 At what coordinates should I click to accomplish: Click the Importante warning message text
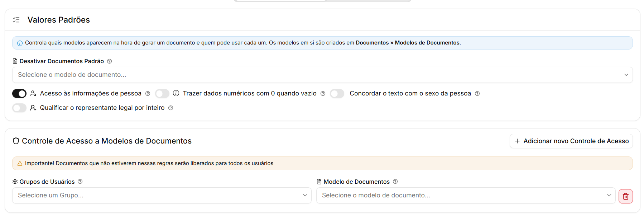click(x=149, y=163)
